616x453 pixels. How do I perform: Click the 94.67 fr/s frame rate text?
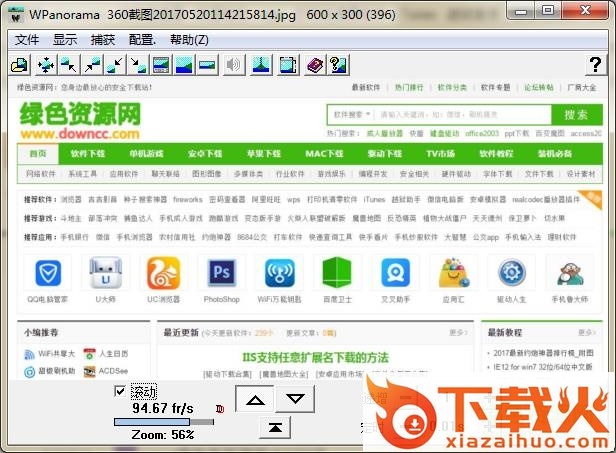(163, 408)
